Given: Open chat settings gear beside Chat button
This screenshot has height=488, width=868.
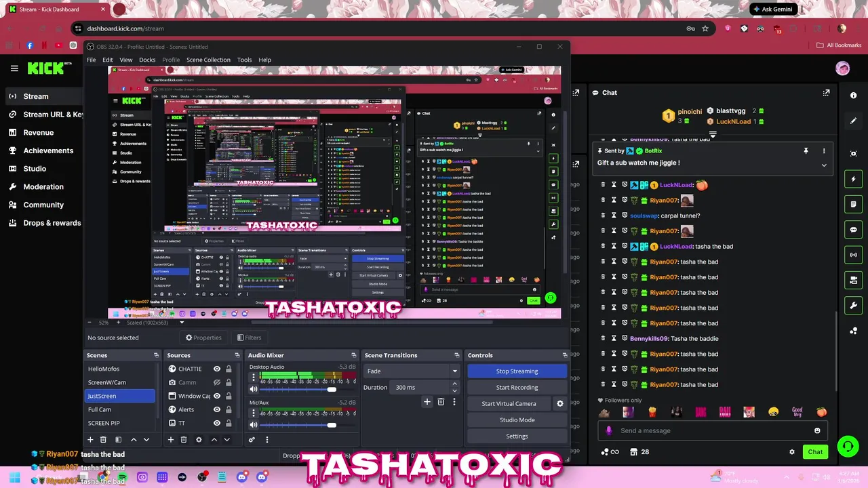Looking at the screenshot, I should 791,452.
